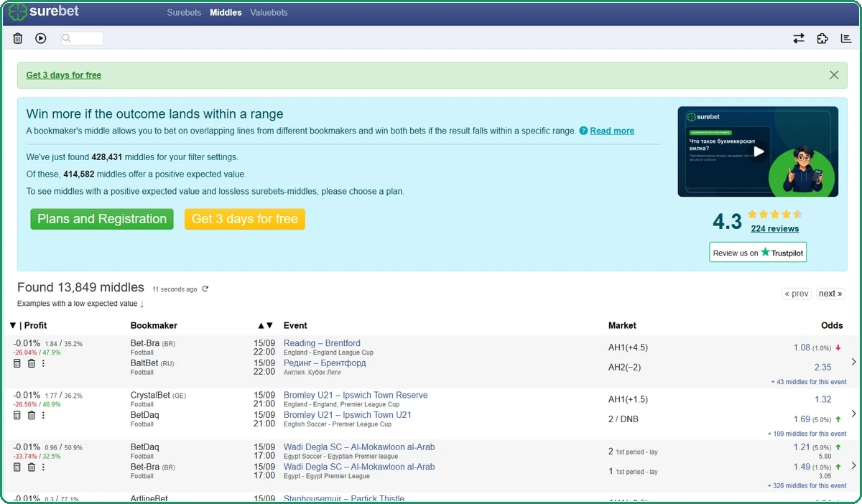The width and height of the screenshot is (862, 504).
Task: Go to the next page
Action: point(830,293)
